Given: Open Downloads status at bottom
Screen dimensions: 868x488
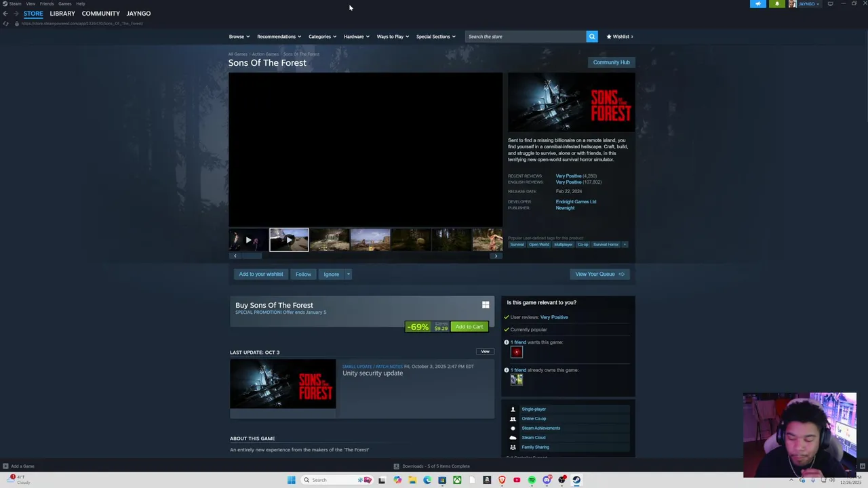Looking at the screenshot, I should (x=432, y=466).
